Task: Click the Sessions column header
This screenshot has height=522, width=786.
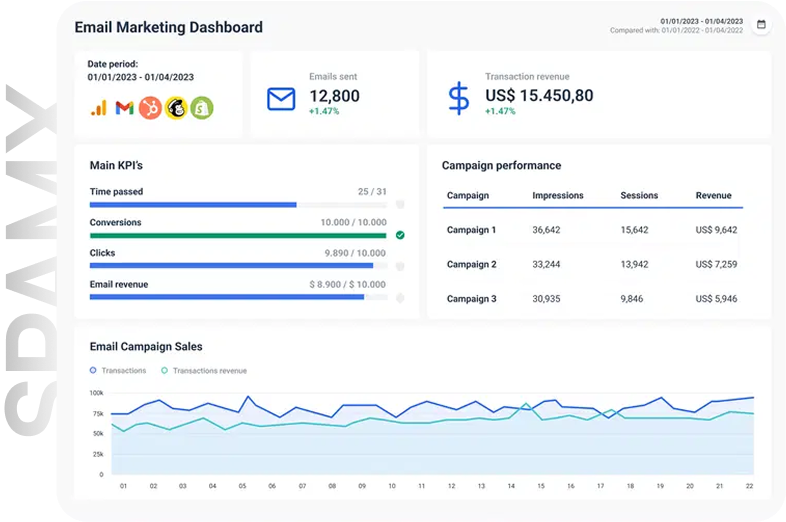Action: point(639,196)
